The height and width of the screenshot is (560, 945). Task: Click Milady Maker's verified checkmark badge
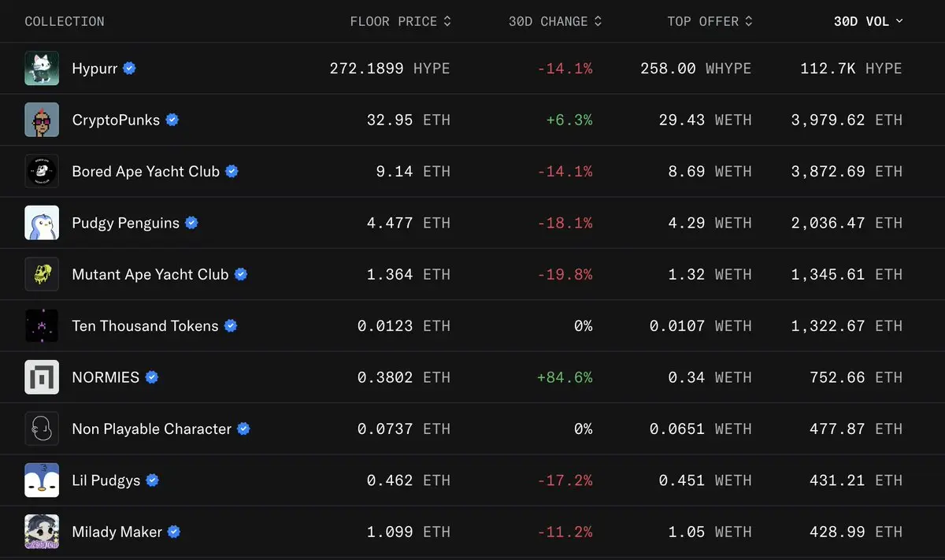(174, 532)
